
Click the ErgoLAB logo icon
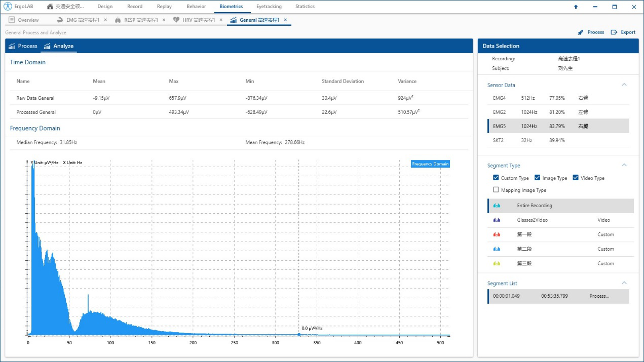[8, 7]
